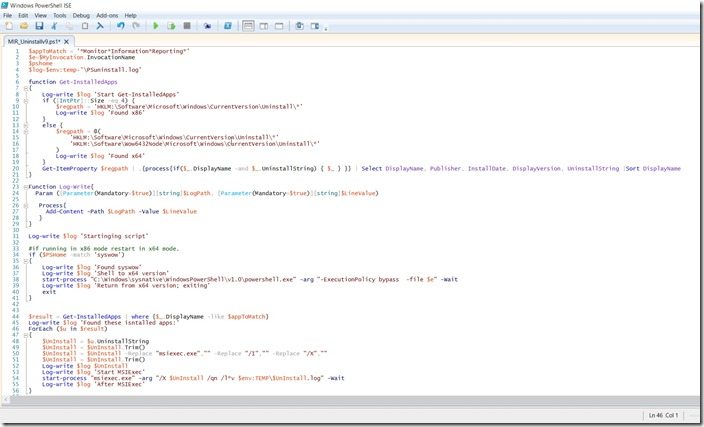Show script pane maximized icon
The height and width of the screenshot is (427, 704).
coord(279,26)
